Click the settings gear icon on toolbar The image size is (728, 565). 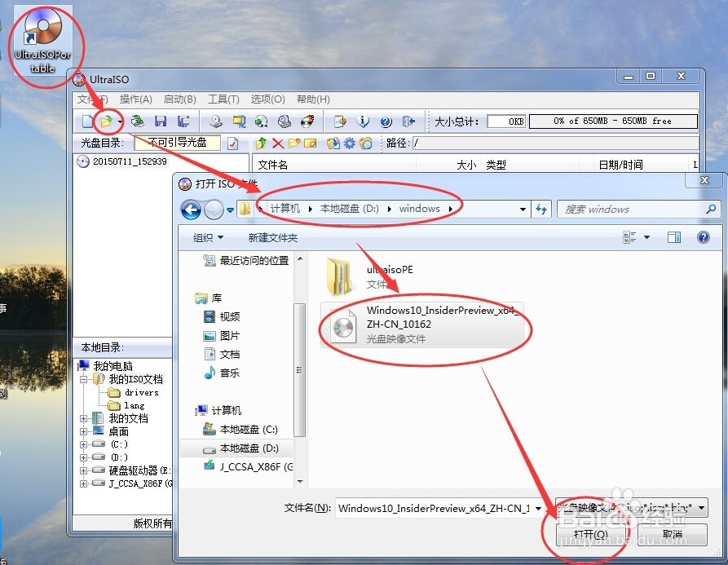click(x=351, y=142)
